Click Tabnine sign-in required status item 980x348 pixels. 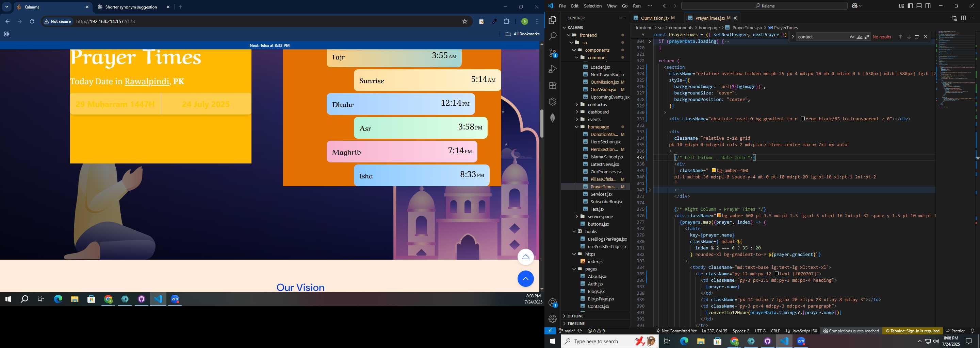(x=912, y=331)
